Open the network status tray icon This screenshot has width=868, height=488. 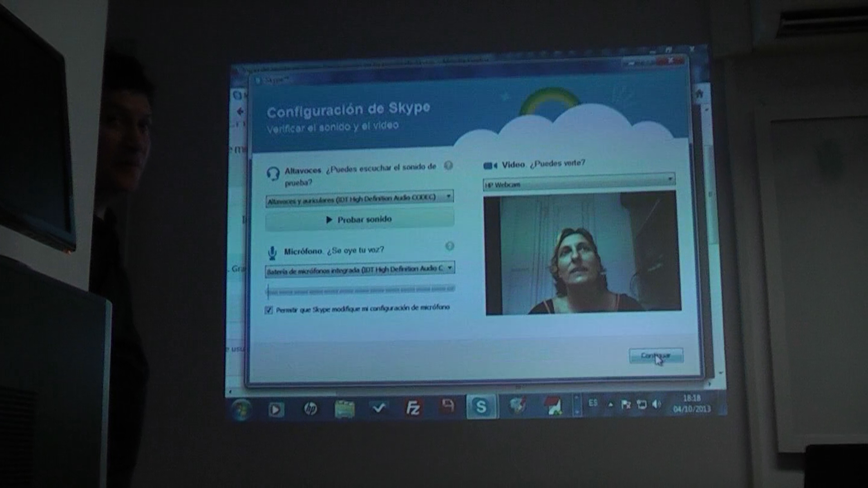pyautogui.click(x=641, y=404)
